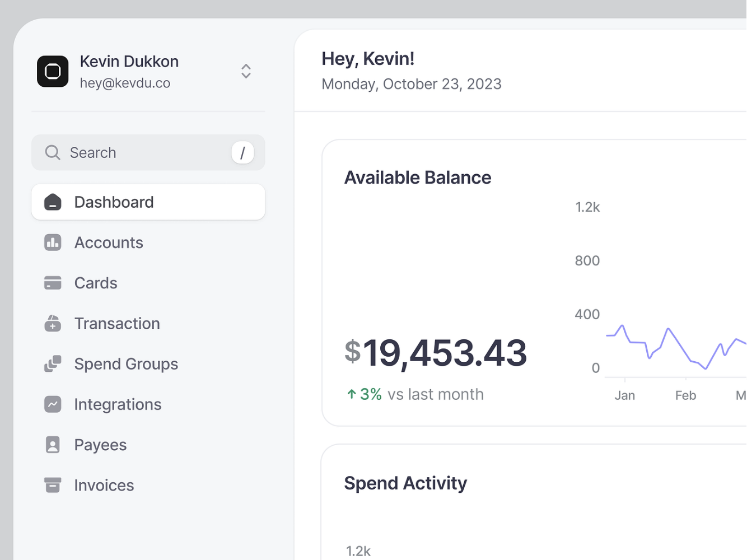The height and width of the screenshot is (560, 747).
Task: Click the hey@kevdu.co email text
Action: click(125, 83)
